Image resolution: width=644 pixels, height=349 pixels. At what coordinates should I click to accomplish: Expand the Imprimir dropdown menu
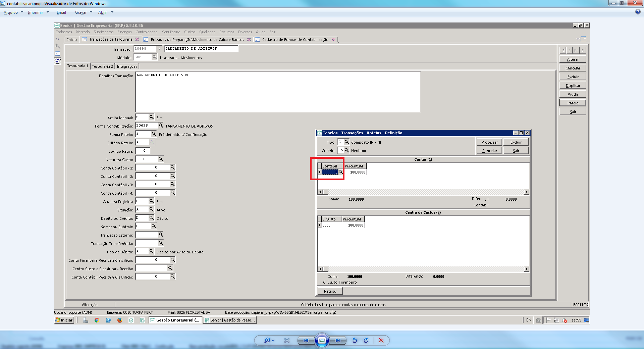click(38, 12)
